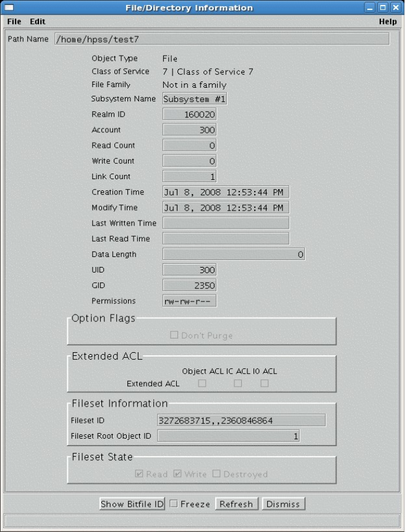Open the Help menu

point(388,22)
